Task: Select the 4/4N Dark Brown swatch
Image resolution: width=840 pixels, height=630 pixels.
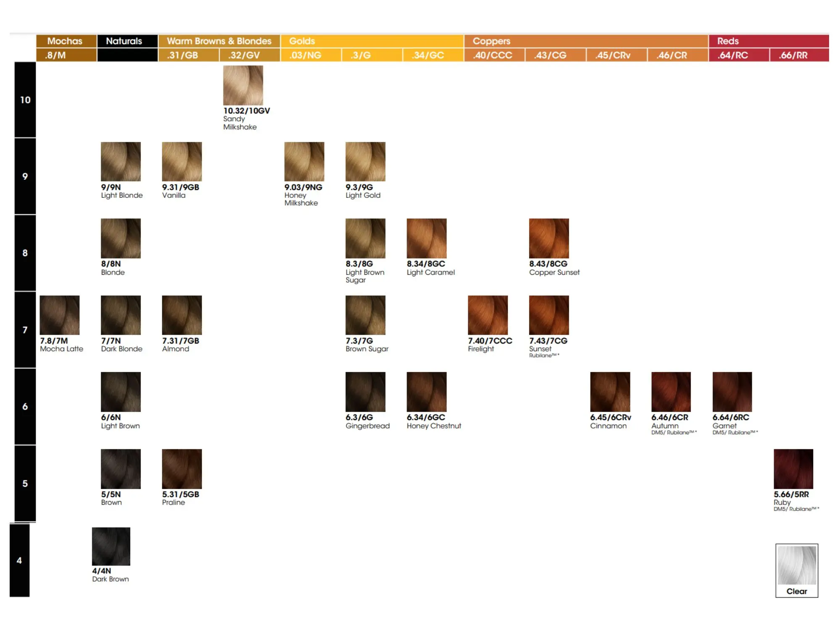Action: (111, 546)
